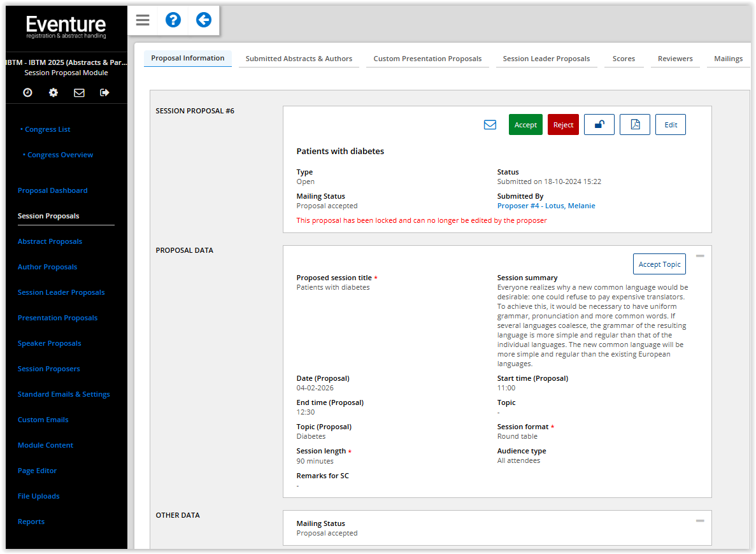Open the settings gear icon in the sidebar

[53, 92]
